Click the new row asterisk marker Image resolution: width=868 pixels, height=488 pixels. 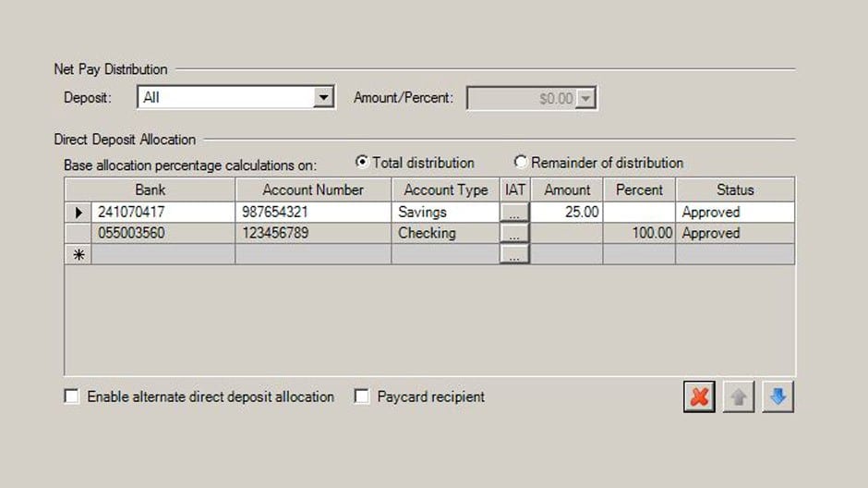(x=78, y=254)
